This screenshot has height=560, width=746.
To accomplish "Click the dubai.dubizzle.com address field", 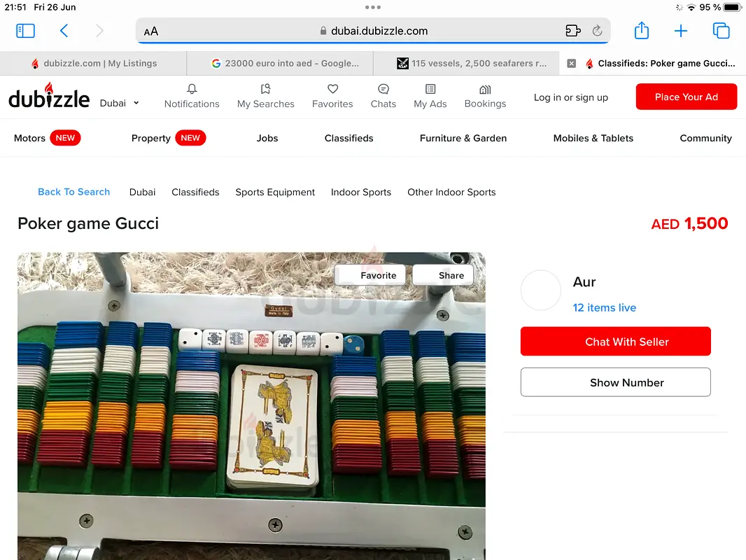I will click(373, 31).
